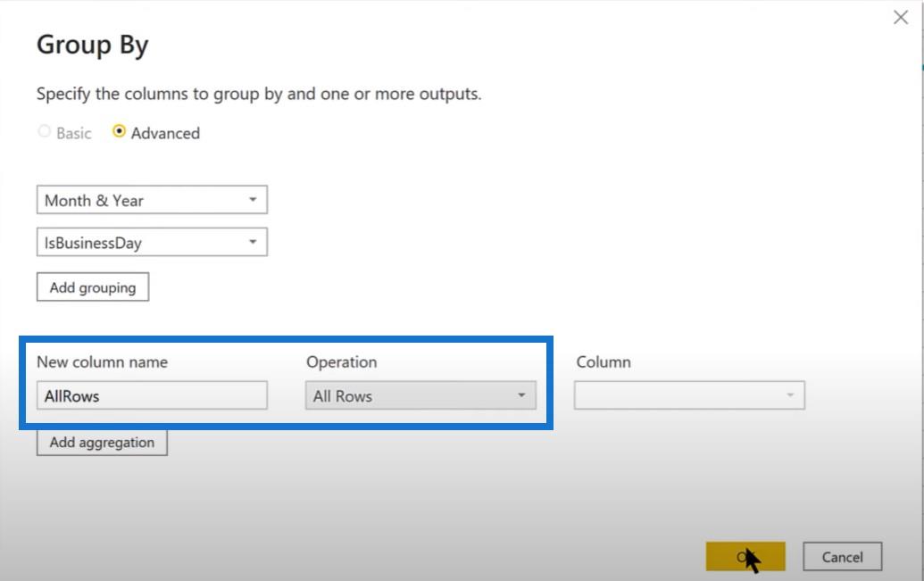The image size is (924, 581).
Task: Click the Column label text
Action: [x=604, y=361]
